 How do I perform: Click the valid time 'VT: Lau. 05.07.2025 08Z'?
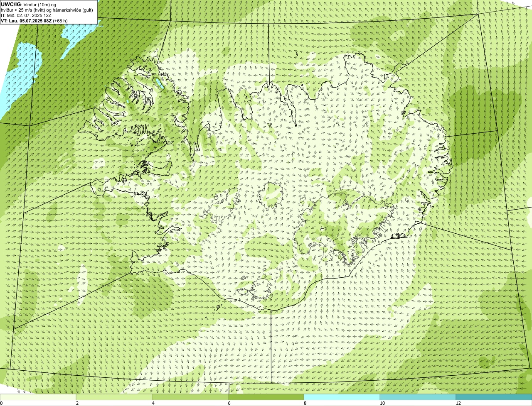[x=26, y=21]
